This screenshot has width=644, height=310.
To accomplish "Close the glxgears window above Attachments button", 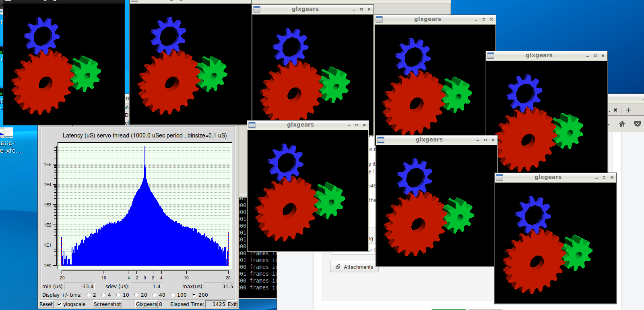I will coord(493,140).
